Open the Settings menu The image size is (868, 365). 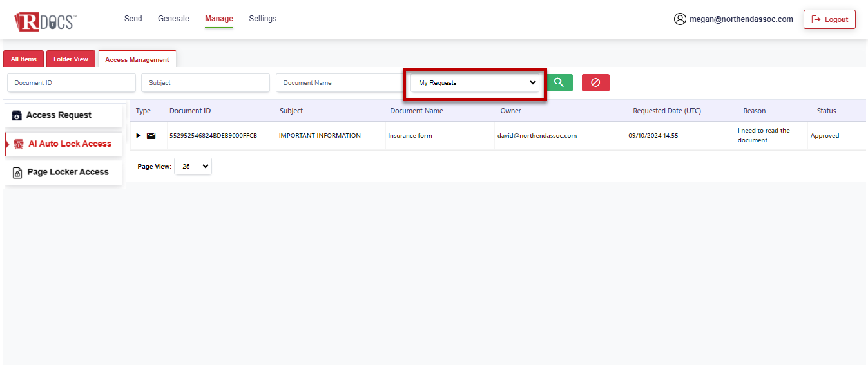click(x=262, y=19)
